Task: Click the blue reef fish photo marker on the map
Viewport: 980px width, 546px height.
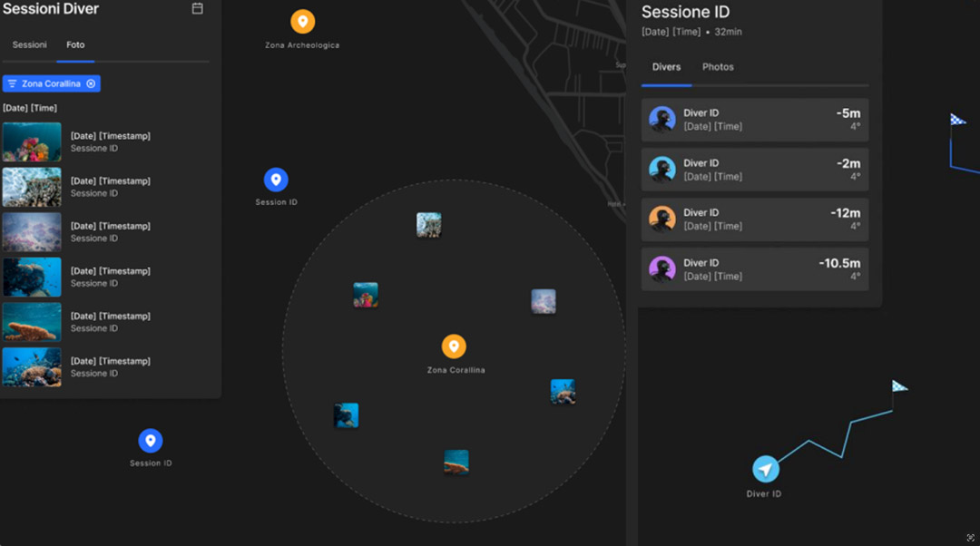Action: pyautogui.click(x=563, y=392)
